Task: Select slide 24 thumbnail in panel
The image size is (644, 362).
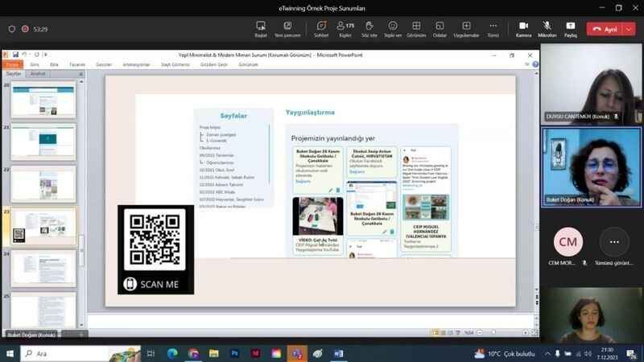Action: [43, 269]
